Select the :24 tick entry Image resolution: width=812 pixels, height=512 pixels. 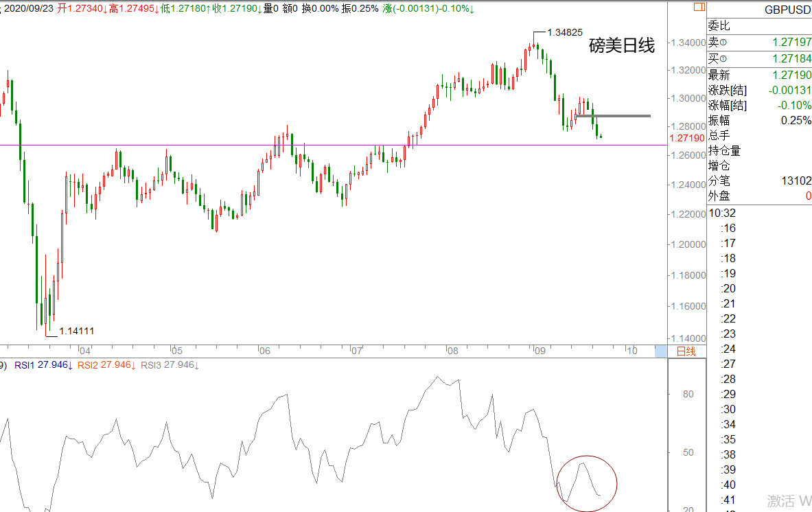[x=728, y=349]
